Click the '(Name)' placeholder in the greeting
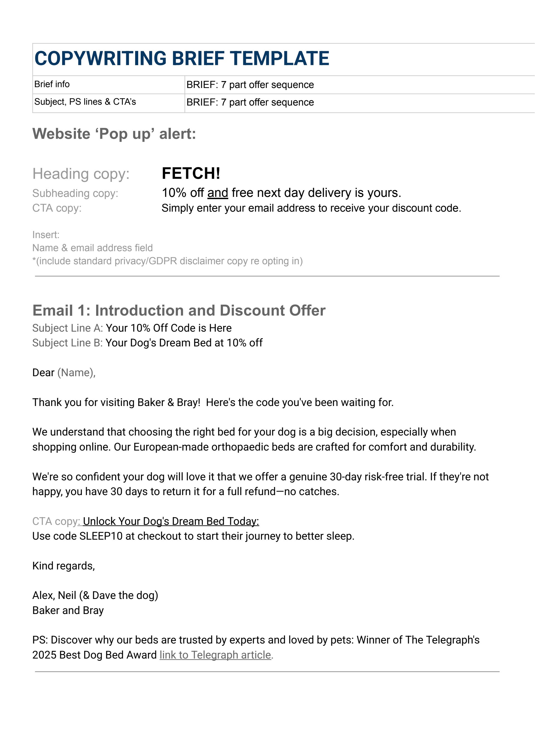The height and width of the screenshot is (756, 535). pos(76,373)
